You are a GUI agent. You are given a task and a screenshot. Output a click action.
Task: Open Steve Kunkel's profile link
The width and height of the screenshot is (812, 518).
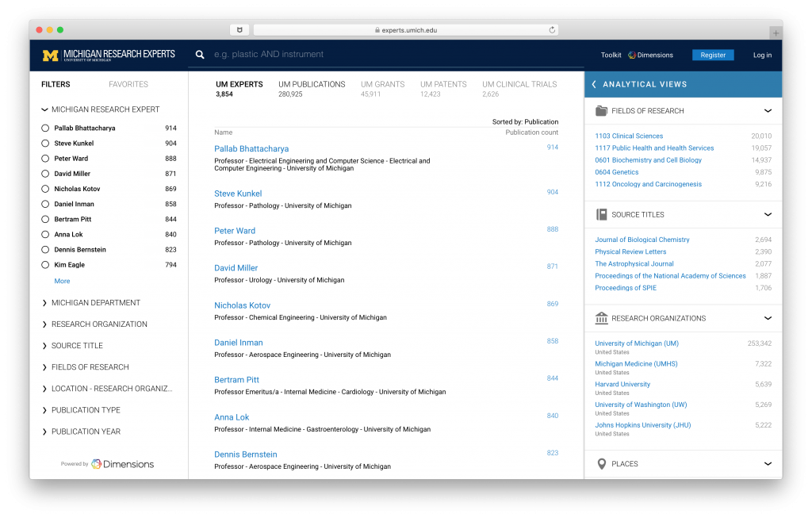point(238,194)
